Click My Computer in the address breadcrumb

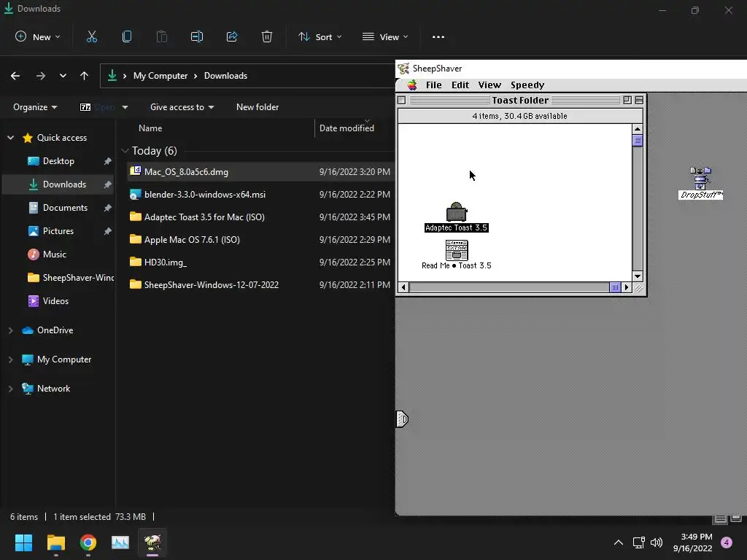[160, 76]
